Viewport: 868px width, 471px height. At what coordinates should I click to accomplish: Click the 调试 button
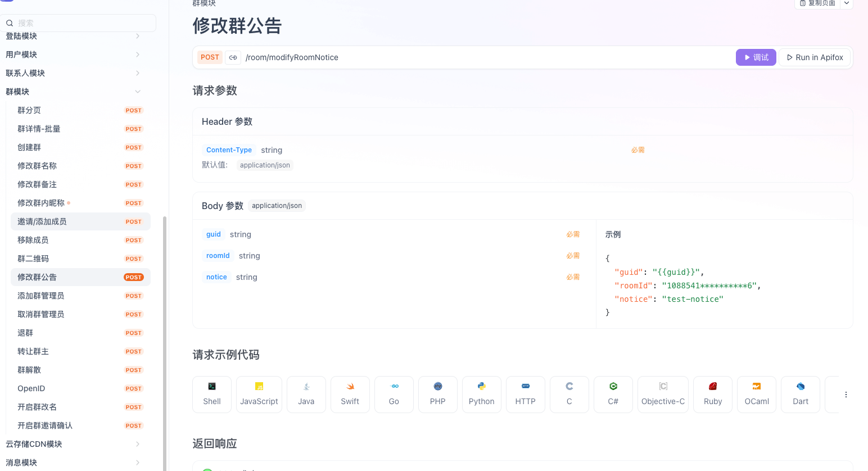(756, 57)
